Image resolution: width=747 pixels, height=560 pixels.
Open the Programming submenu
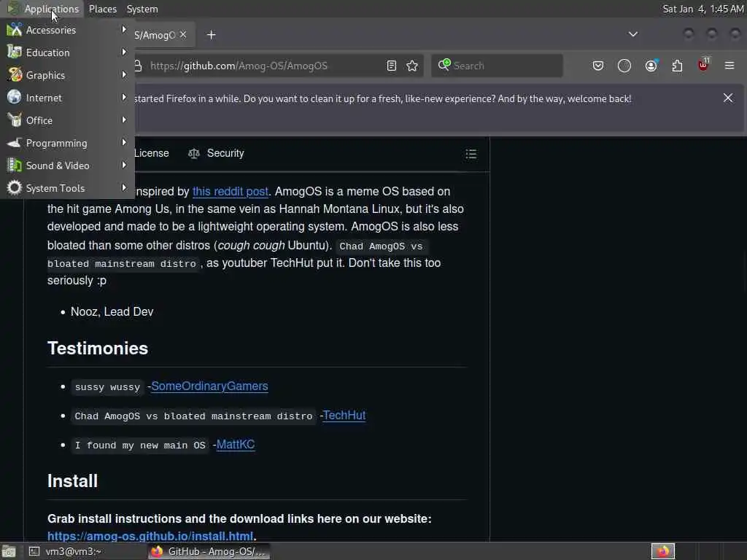pyautogui.click(x=67, y=143)
